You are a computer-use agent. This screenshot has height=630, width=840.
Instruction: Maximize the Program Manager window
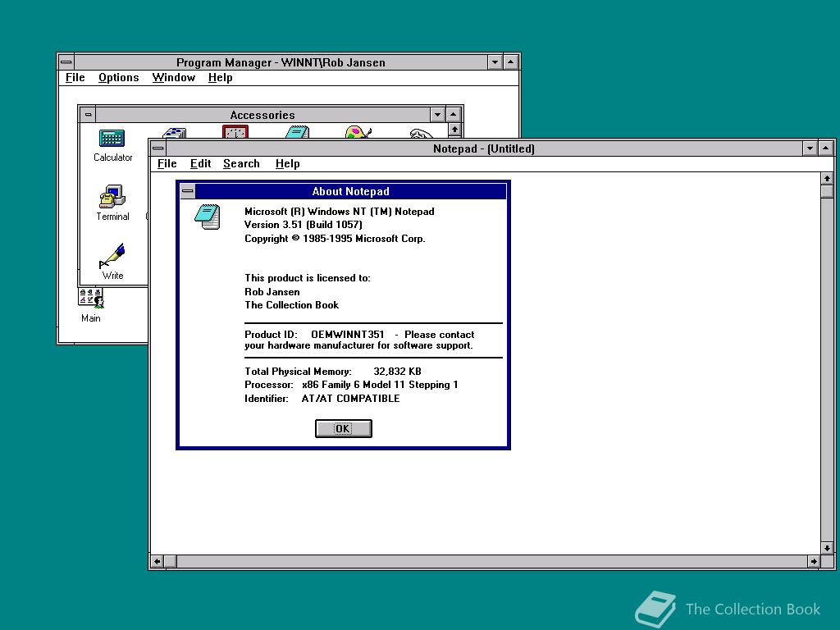click(x=510, y=62)
